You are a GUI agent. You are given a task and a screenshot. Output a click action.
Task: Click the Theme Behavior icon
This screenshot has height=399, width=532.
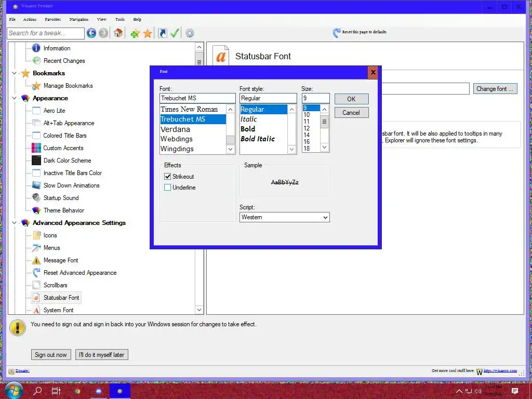click(x=36, y=210)
